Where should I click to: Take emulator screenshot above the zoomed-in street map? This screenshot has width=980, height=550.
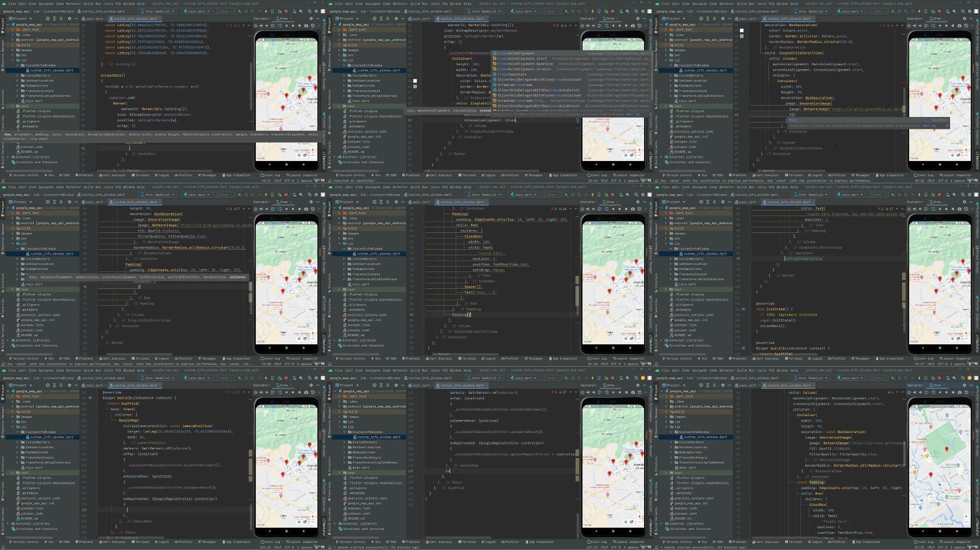tap(960, 392)
